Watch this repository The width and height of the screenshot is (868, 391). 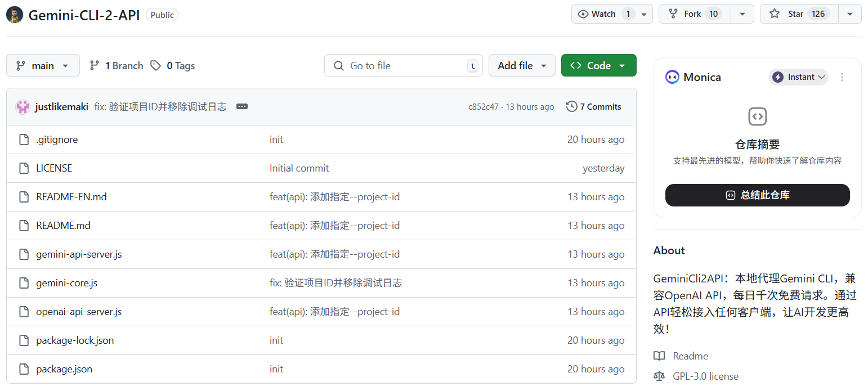[x=612, y=14]
